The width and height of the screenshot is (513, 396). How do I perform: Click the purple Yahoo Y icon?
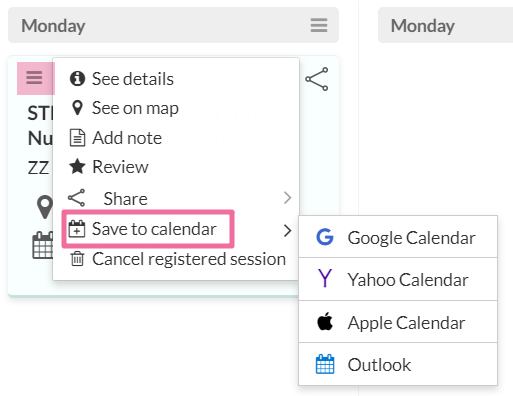[x=325, y=278]
